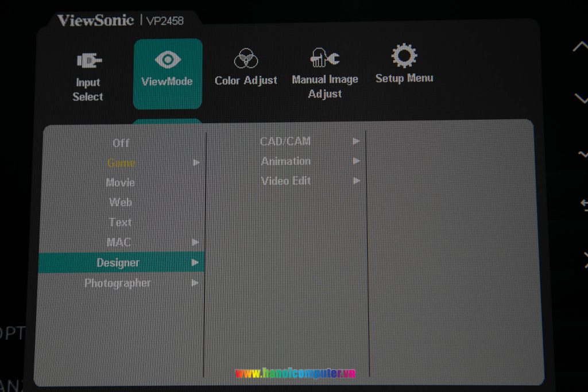Expand the Animation submenu arrow
Screen dimensions: 588x392
[x=356, y=161]
